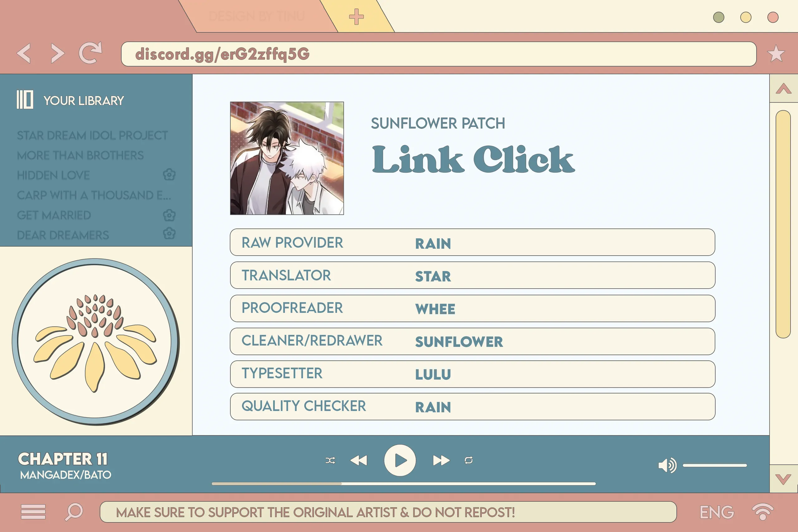Click the scroll down chevron

click(x=783, y=479)
